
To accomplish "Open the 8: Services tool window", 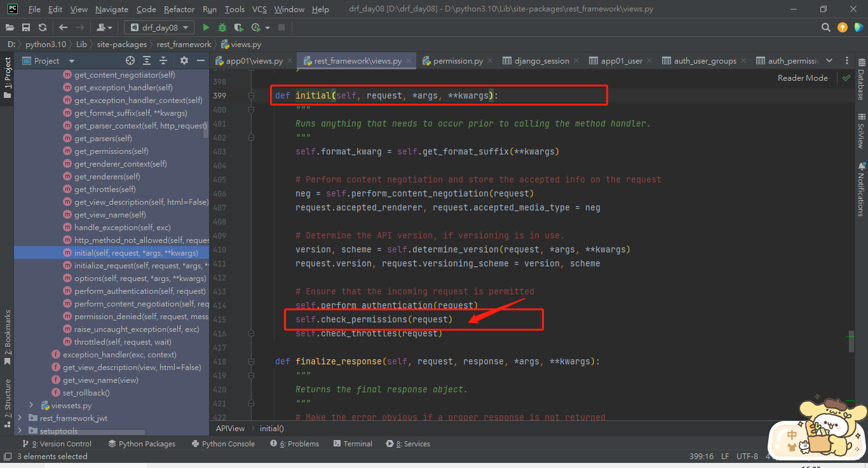I will click(x=407, y=443).
